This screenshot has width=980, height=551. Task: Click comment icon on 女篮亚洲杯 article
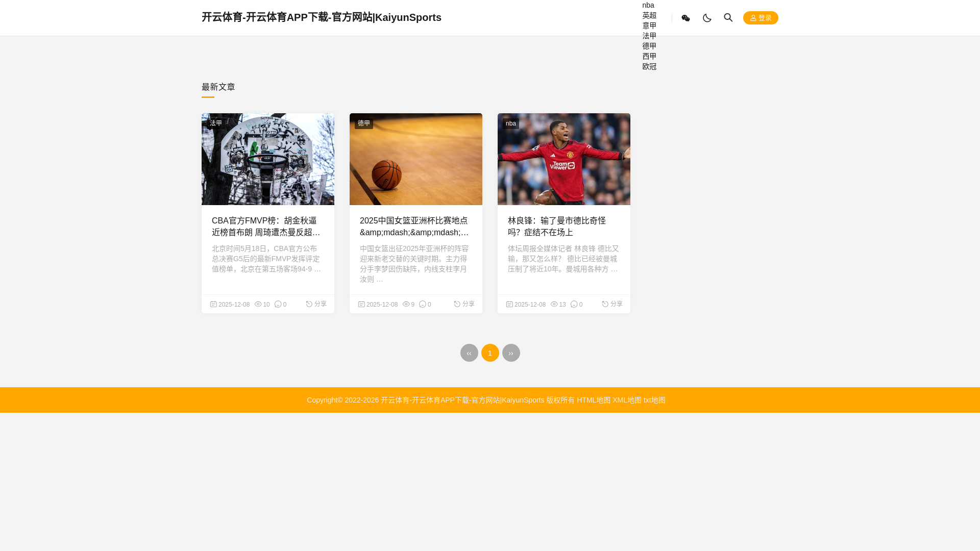click(x=423, y=304)
